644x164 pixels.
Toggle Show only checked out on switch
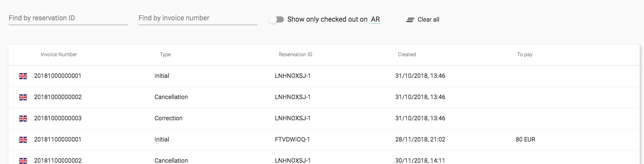pyautogui.click(x=276, y=19)
